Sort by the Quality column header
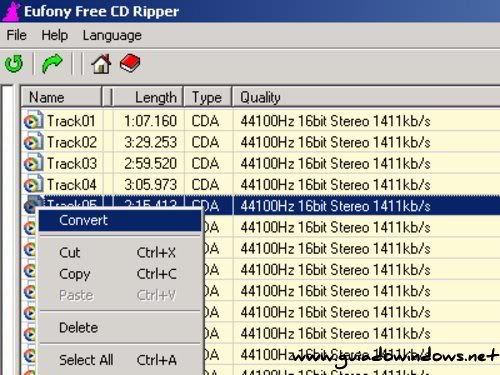This screenshot has width=500, height=375. coord(366,97)
